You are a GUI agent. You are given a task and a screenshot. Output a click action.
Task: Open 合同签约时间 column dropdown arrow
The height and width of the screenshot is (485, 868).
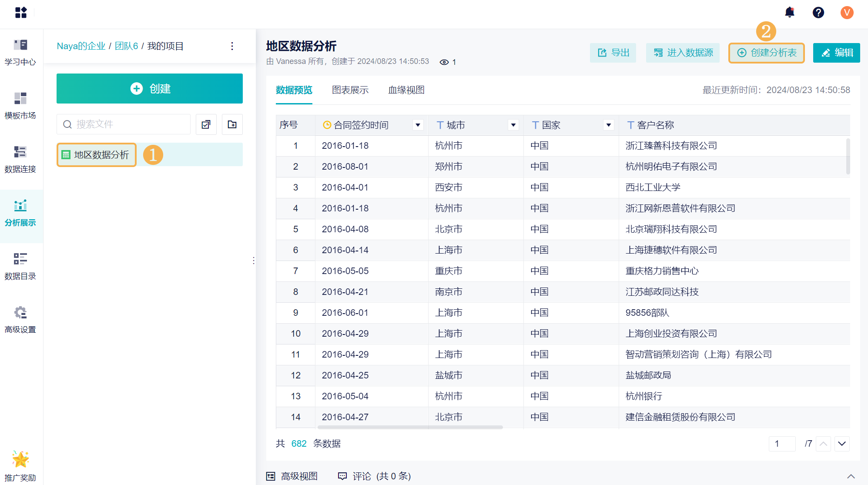(418, 125)
